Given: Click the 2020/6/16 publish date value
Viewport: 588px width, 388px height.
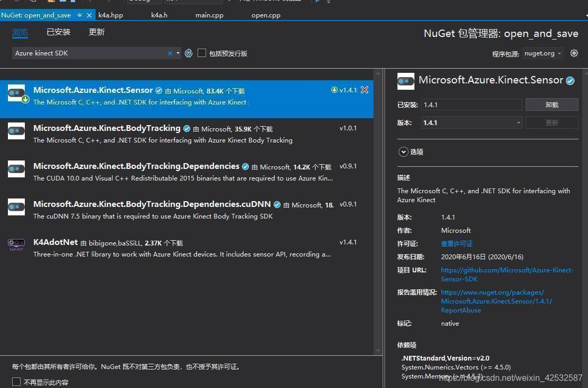Looking at the screenshot, I should [482, 257].
